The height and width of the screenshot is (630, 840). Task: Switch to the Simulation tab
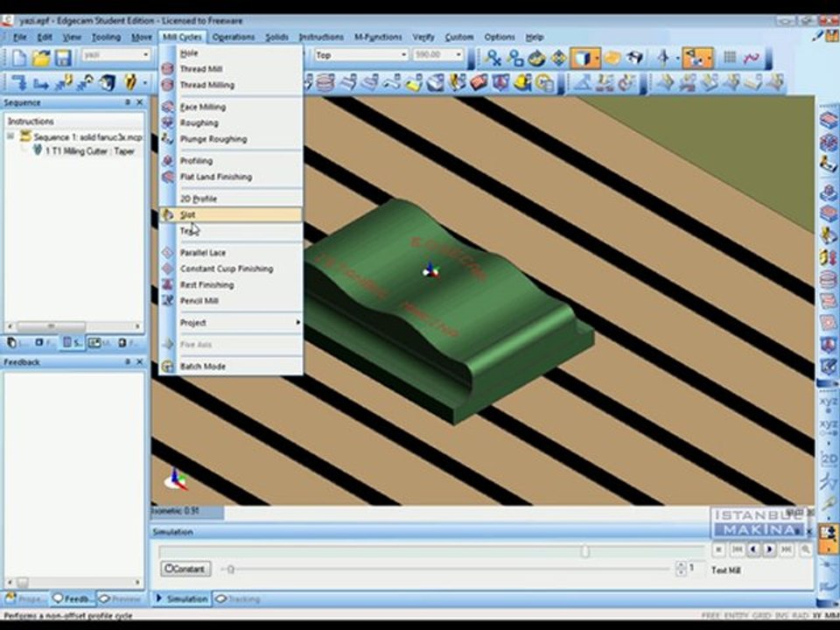182,598
